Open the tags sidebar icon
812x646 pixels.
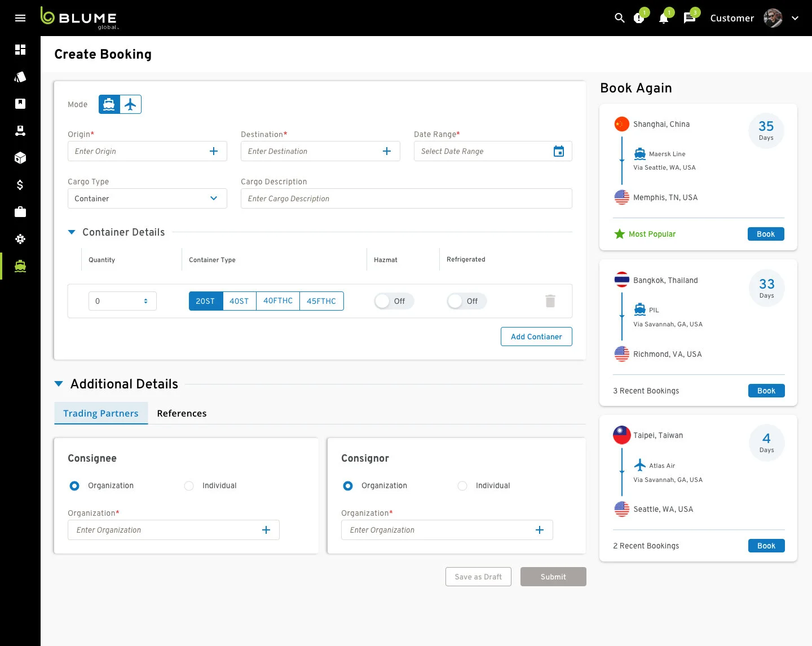pyautogui.click(x=20, y=77)
